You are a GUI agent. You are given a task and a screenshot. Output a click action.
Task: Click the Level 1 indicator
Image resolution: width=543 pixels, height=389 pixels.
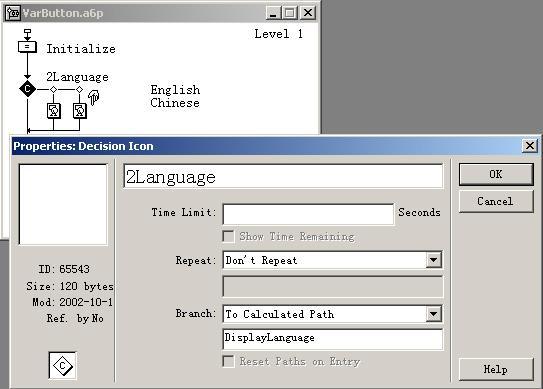click(x=279, y=34)
